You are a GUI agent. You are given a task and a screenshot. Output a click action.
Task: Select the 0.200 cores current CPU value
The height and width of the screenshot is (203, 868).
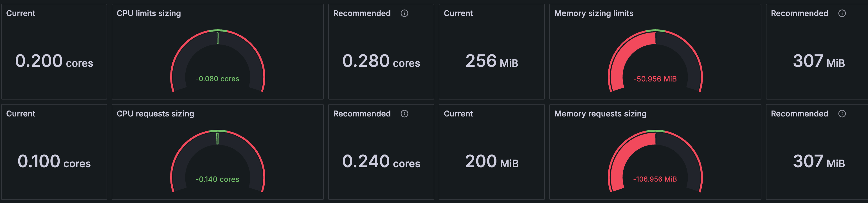coord(54,62)
